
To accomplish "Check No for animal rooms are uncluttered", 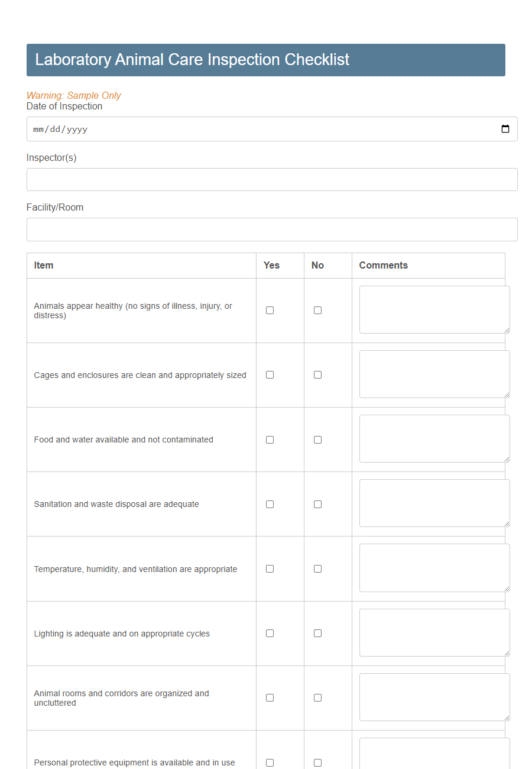I will [x=317, y=697].
